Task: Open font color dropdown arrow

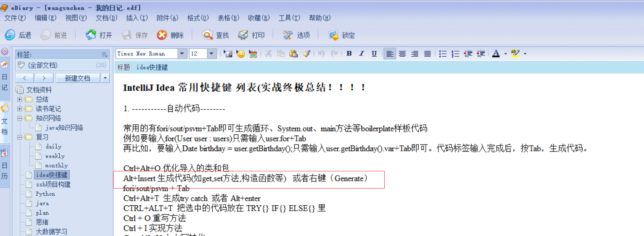Action: click(505, 54)
